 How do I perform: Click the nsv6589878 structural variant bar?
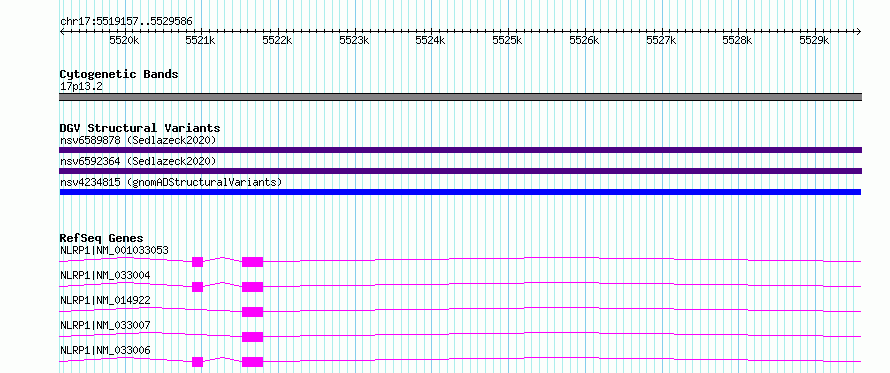click(x=460, y=150)
